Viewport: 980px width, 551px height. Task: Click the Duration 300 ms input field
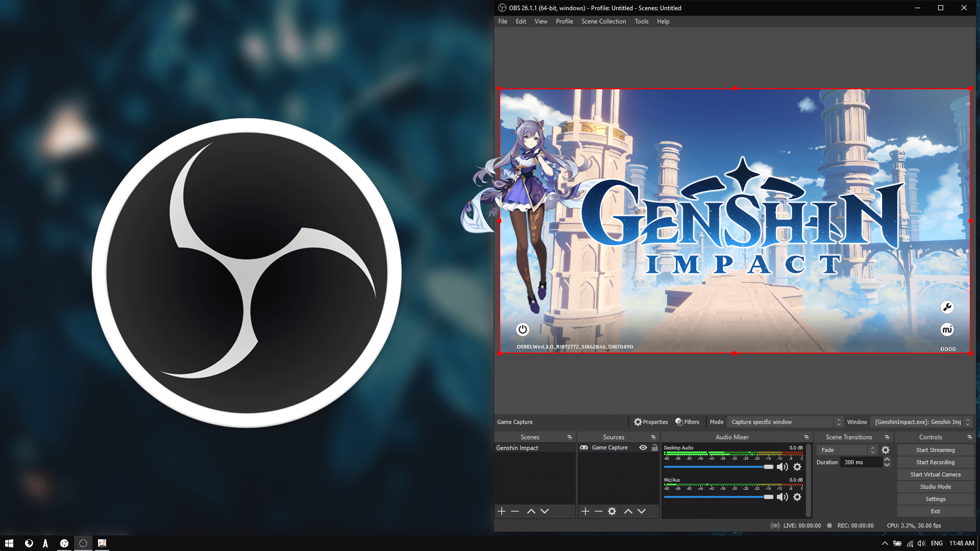pyautogui.click(x=862, y=462)
